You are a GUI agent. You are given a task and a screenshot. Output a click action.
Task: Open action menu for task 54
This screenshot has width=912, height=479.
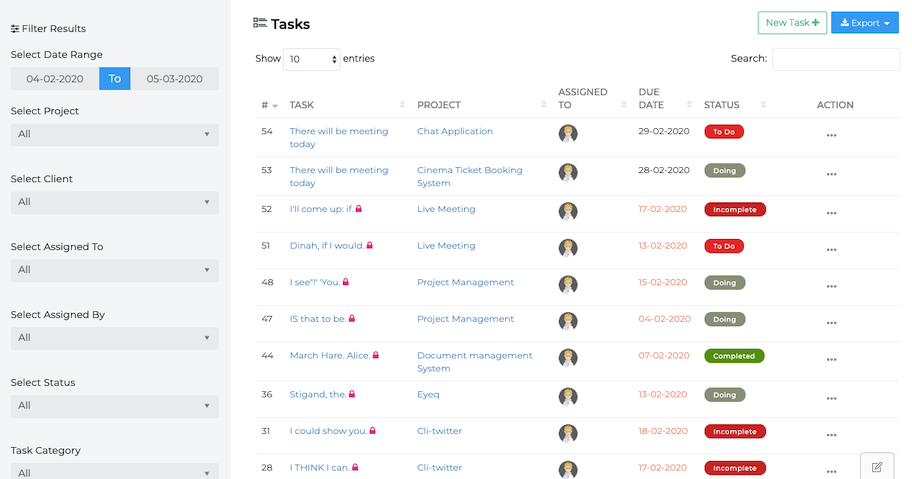point(831,136)
